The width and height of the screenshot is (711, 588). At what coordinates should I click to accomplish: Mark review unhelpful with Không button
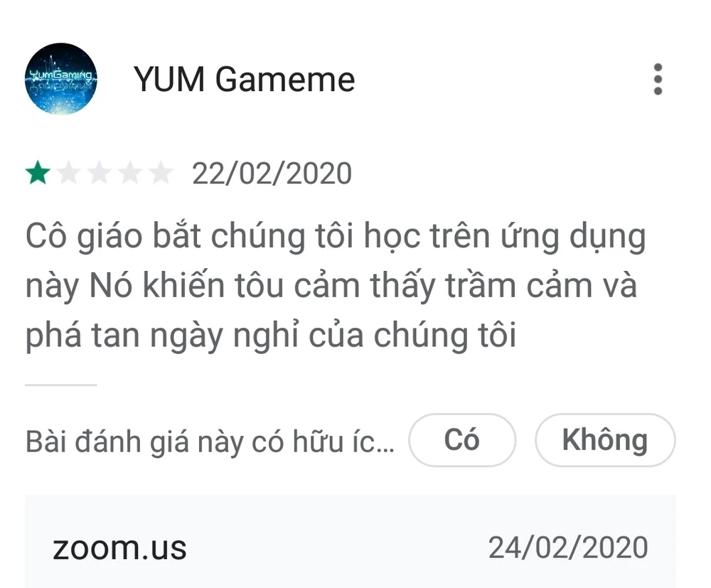[x=605, y=439]
